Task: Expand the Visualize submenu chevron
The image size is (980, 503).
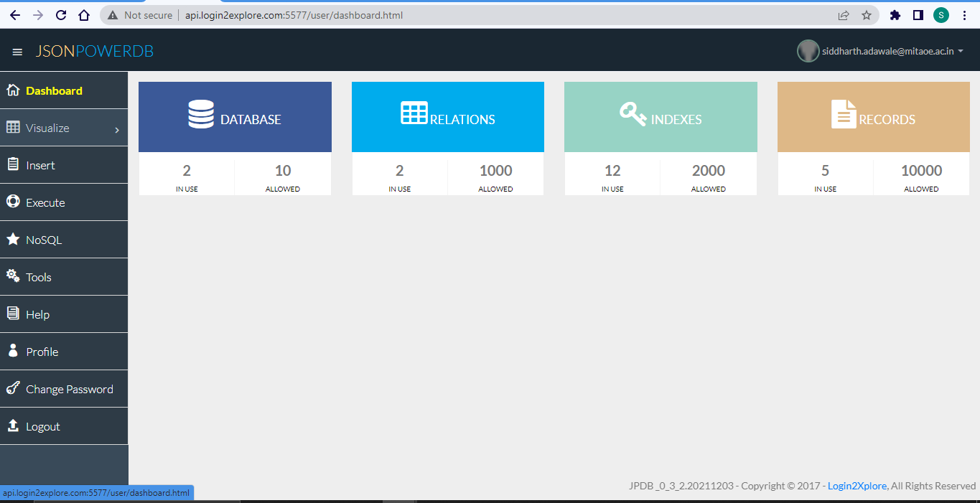Action: click(117, 130)
